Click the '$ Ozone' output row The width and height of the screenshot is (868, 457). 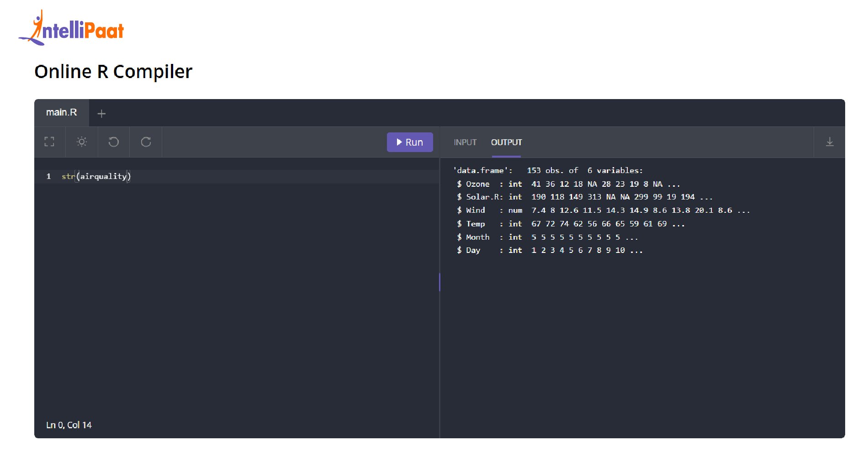pos(568,184)
